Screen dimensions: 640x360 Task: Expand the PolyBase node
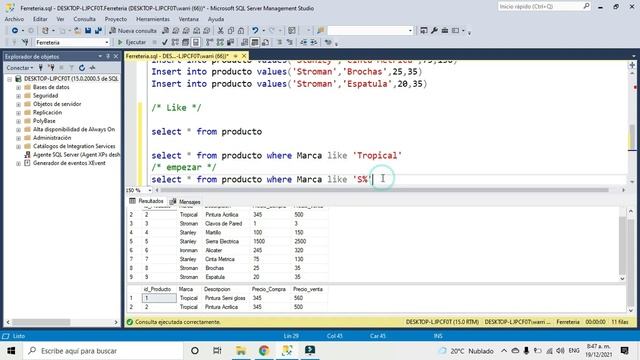[x=18, y=121]
